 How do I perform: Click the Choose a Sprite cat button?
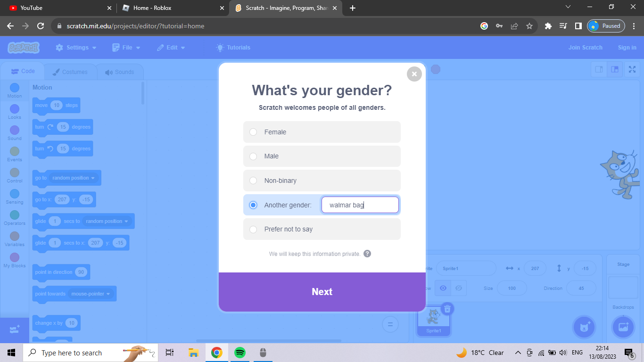point(585,327)
